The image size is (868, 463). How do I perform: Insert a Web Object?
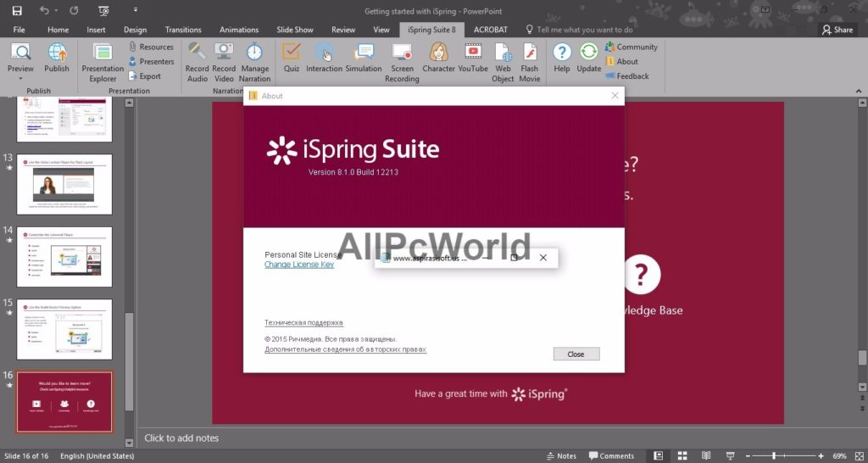(503, 62)
